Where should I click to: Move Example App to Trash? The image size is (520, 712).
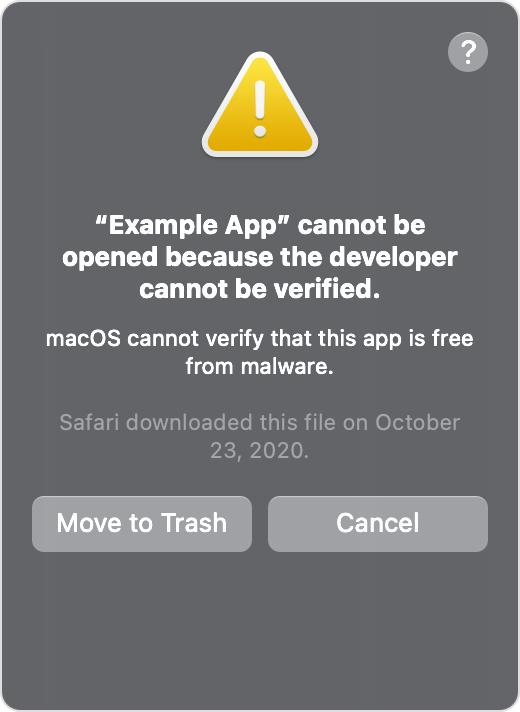click(142, 524)
